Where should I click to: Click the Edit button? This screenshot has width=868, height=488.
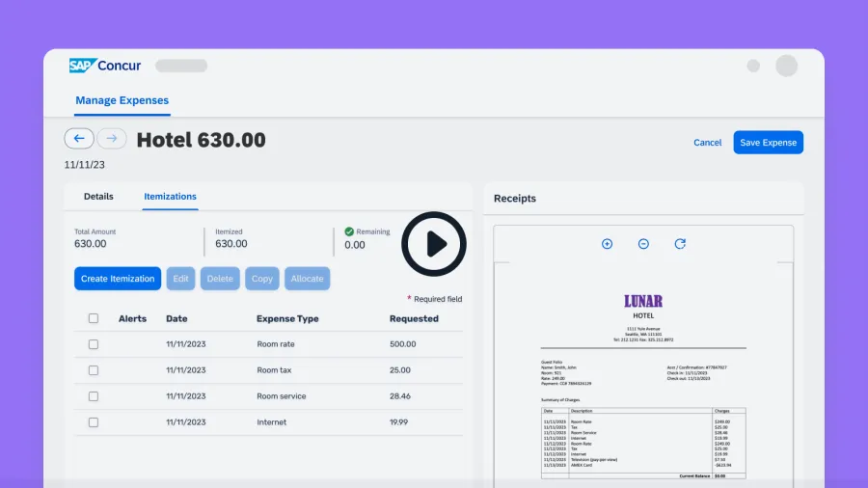[181, 279]
